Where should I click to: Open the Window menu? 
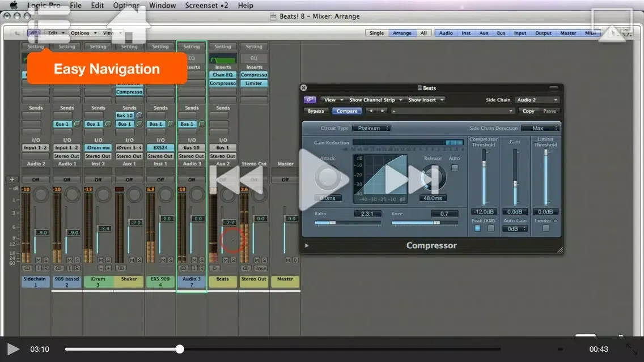click(x=162, y=6)
